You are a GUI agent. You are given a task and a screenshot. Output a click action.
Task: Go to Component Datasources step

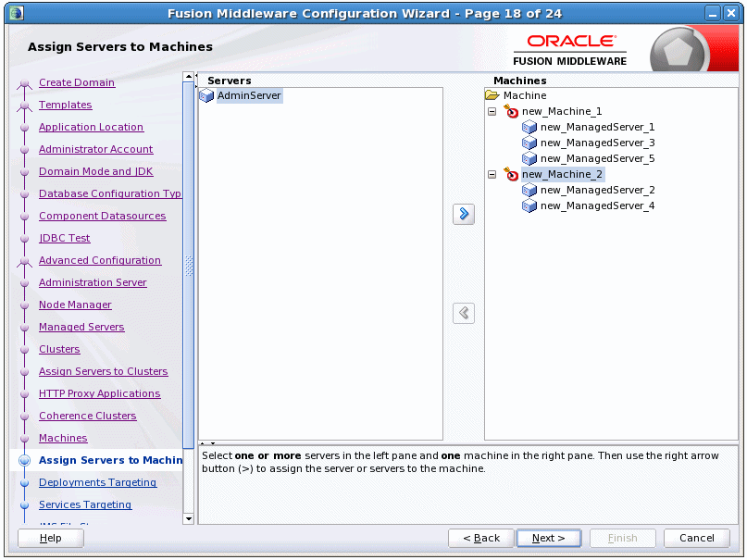pyautogui.click(x=103, y=216)
